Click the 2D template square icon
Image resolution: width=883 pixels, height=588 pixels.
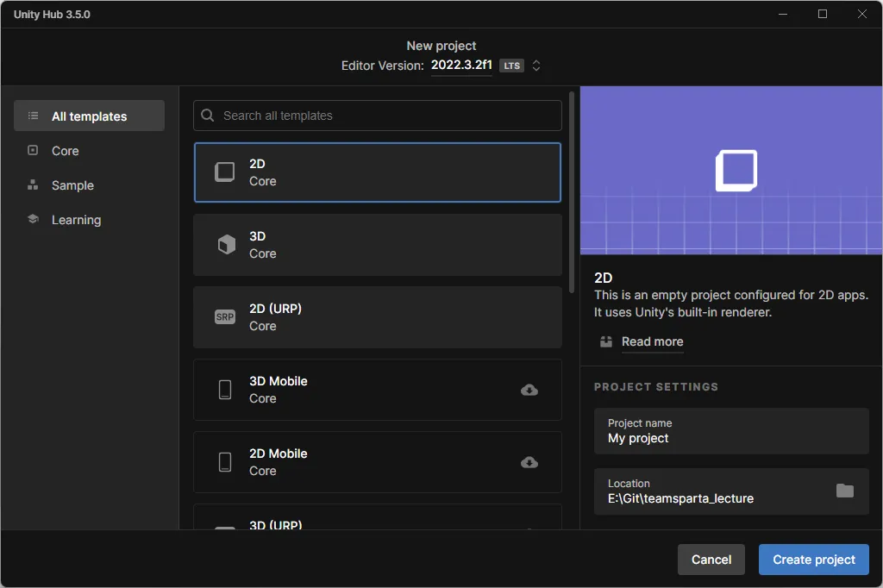pyautogui.click(x=225, y=172)
